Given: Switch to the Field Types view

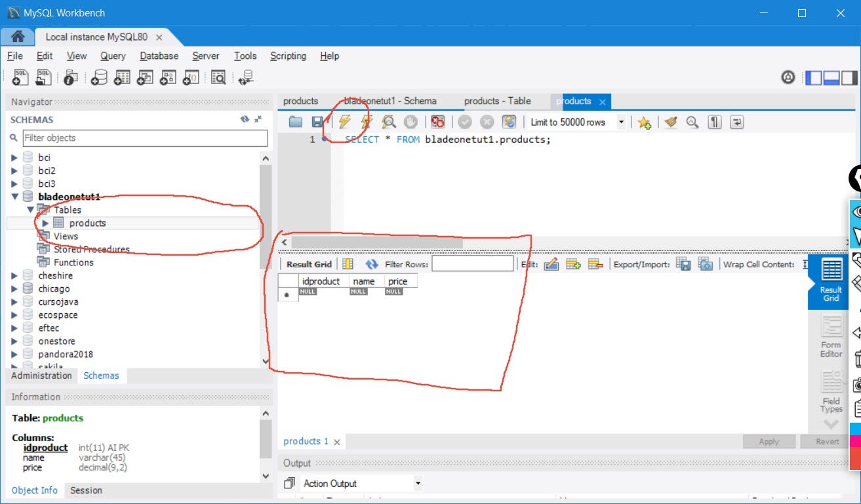Looking at the screenshot, I should coord(831,391).
